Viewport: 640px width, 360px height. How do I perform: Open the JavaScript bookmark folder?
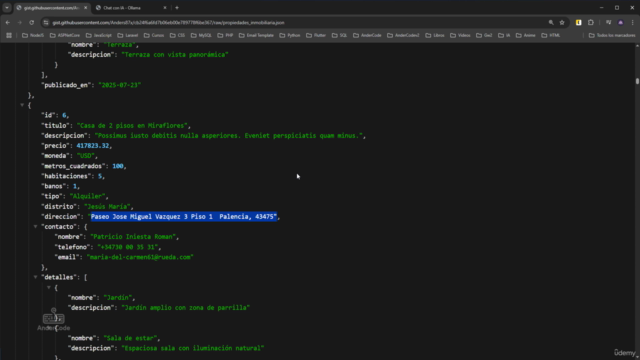pos(98,36)
